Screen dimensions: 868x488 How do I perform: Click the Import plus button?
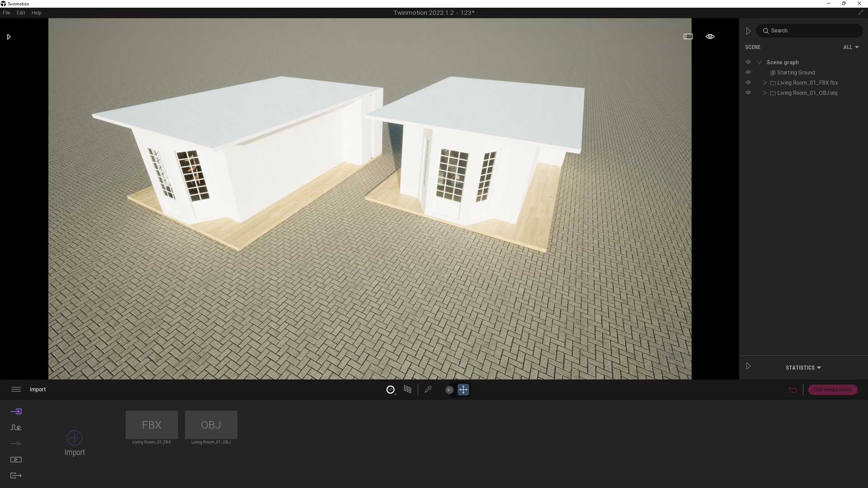[75, 437]
